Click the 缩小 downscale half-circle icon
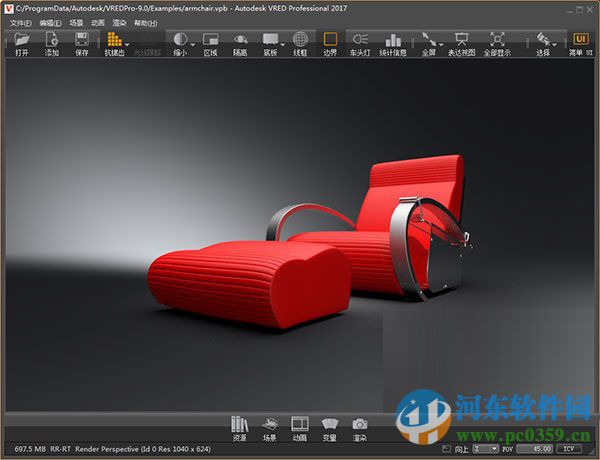600x460 pixels. (x=180, y=39)
